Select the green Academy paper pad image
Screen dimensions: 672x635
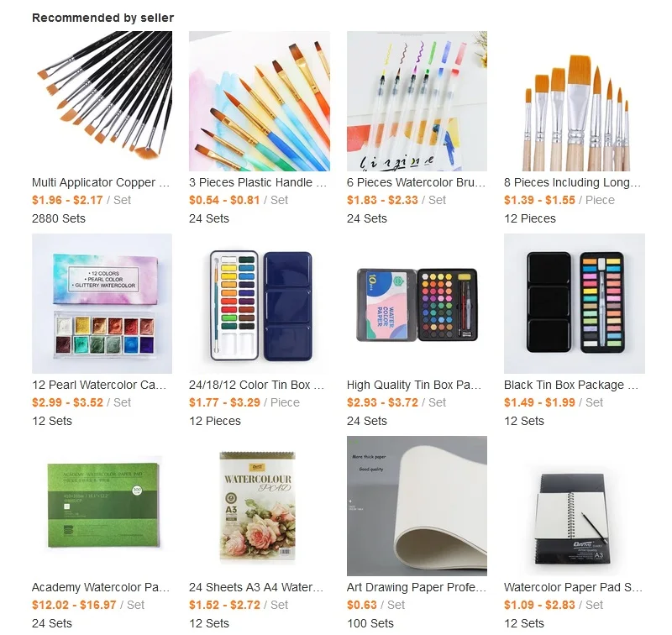pos(102,506)
